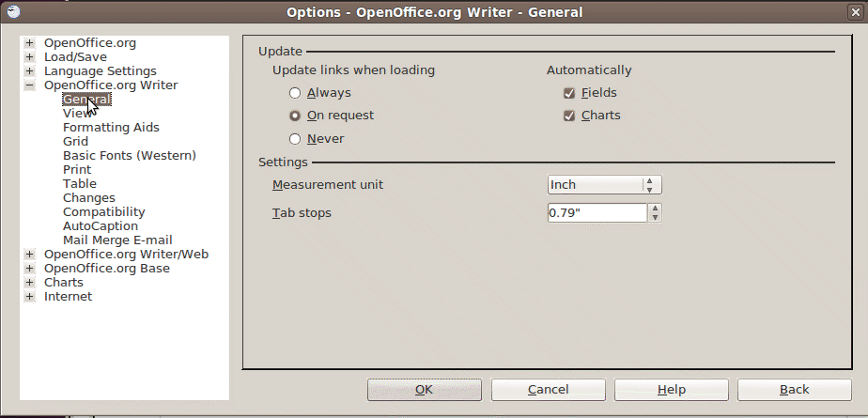Open the Formatting Aids options page

111,128
